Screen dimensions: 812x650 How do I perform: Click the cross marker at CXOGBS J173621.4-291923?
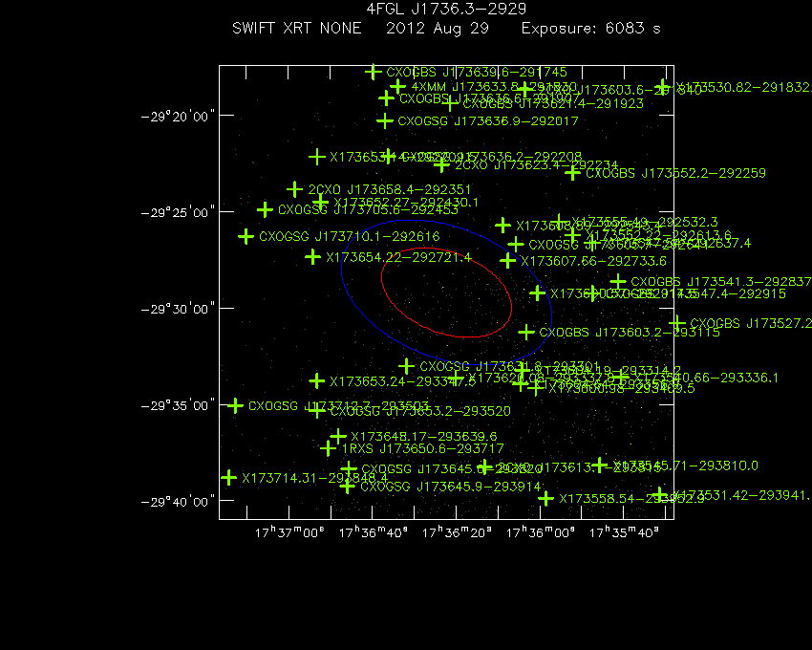(450, 103)
